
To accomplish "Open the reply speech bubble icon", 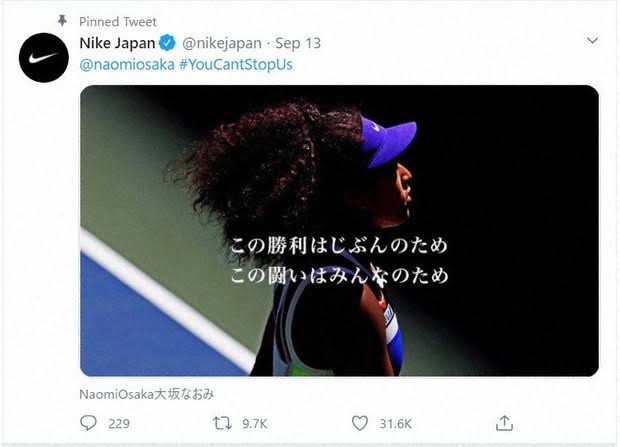I will (88, 423).
